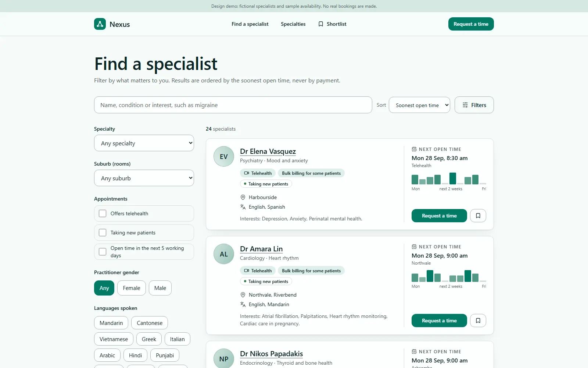Click Dr Amara Lin's Bulk billing for some patients tag
This screenshot has height=368, width=588.
pos(311,270)
